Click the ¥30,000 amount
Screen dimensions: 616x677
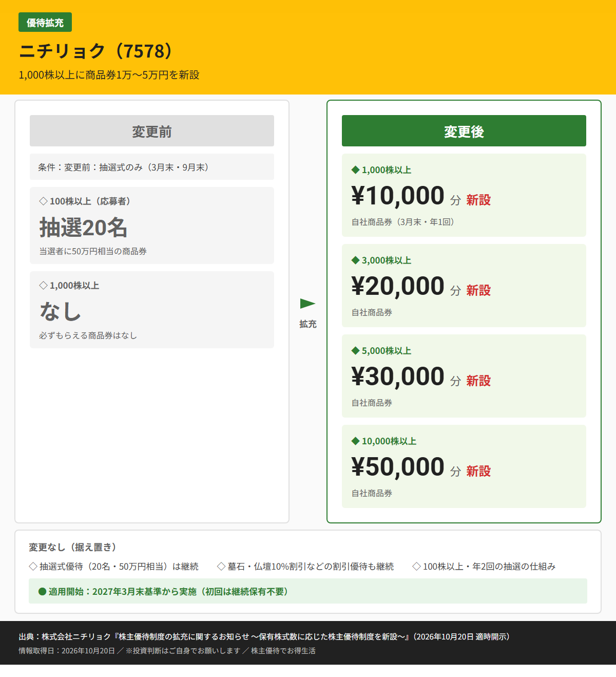tap(398, 377)
